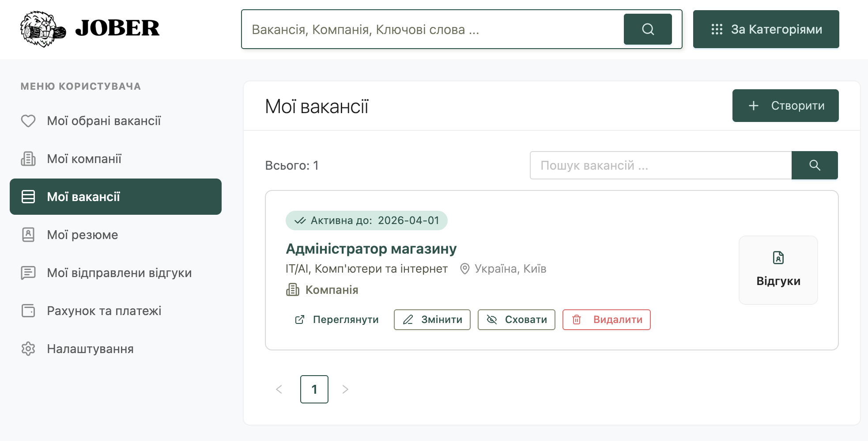868x441 pixels.
Task: Select page 1 in pagination
Action: [314, 389]
